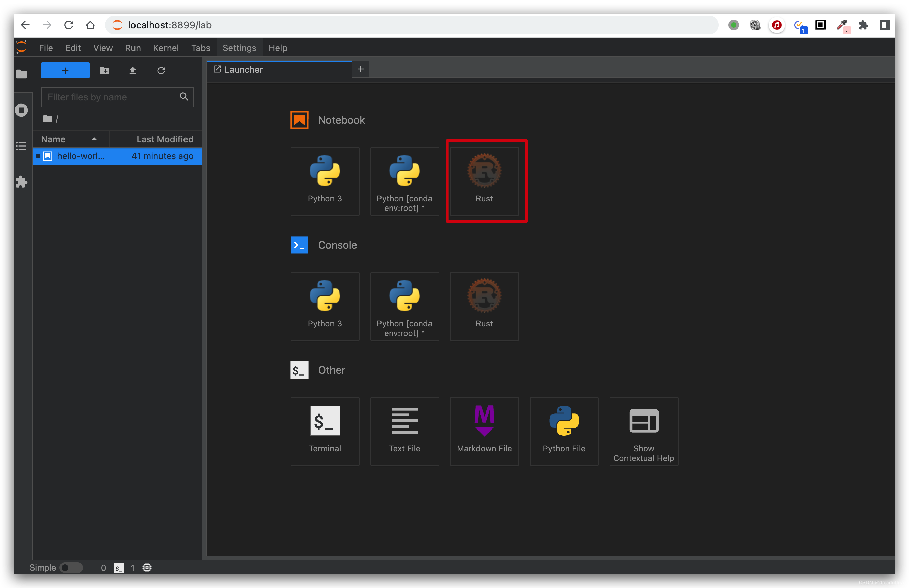Viewport: 909px width, 588px height.
Task: Sort files by Name column
Action: pos(53,139)
